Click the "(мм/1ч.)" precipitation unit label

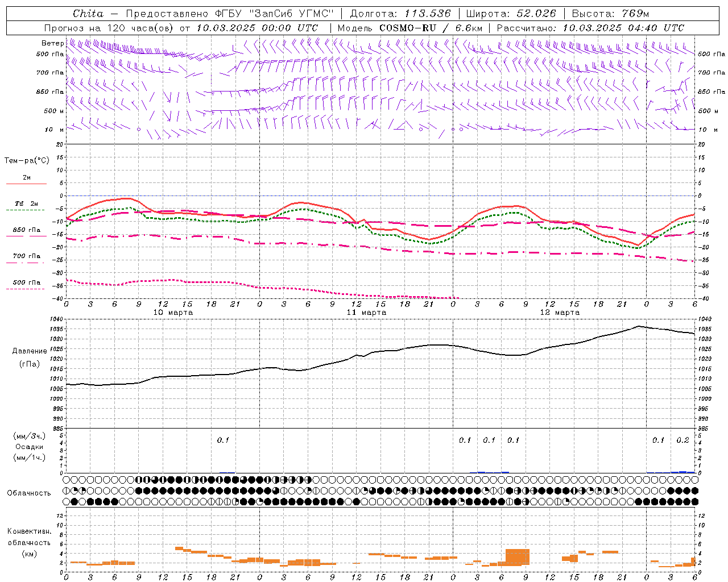(x=29, y=458)
